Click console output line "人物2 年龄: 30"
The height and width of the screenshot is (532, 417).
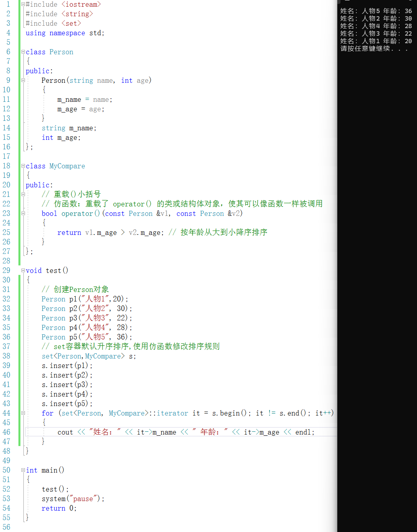click(x=376, y=19)
